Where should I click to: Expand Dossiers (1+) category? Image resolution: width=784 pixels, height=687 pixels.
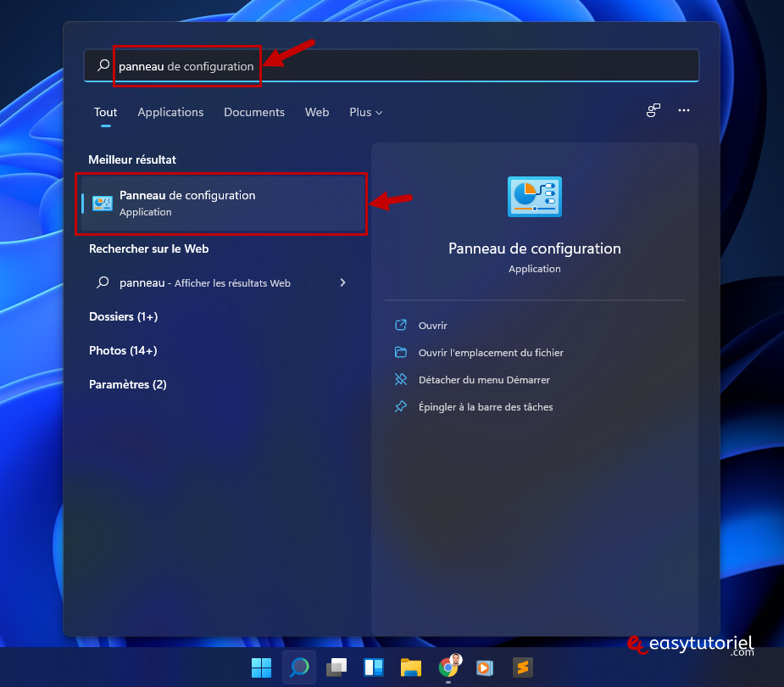point(124,316)
